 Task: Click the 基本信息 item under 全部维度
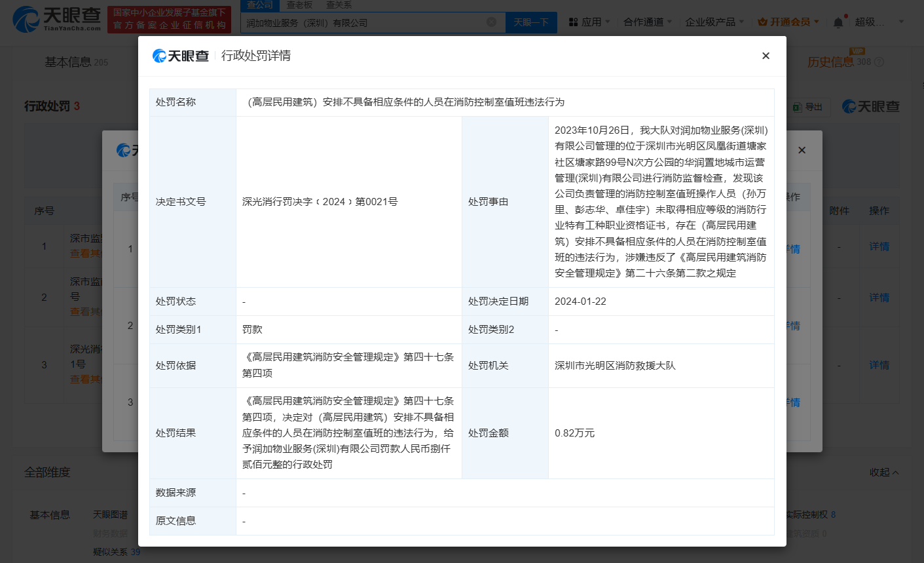click(x=50, y=515)
